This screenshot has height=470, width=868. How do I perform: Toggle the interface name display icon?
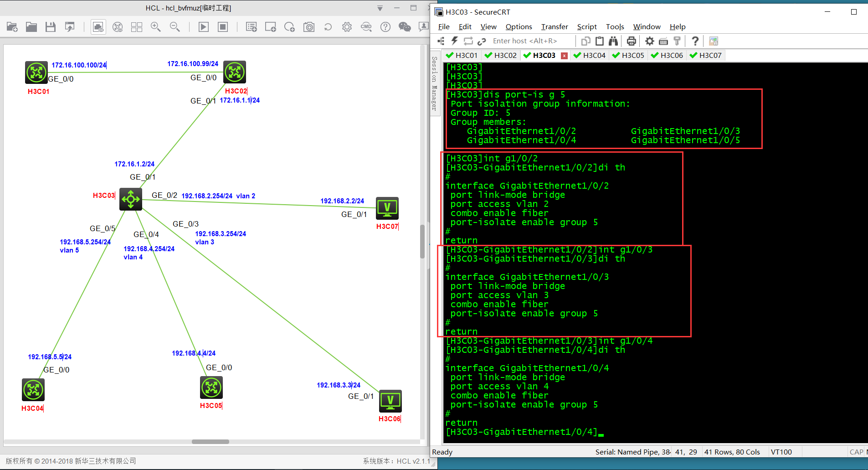(98, 27)
